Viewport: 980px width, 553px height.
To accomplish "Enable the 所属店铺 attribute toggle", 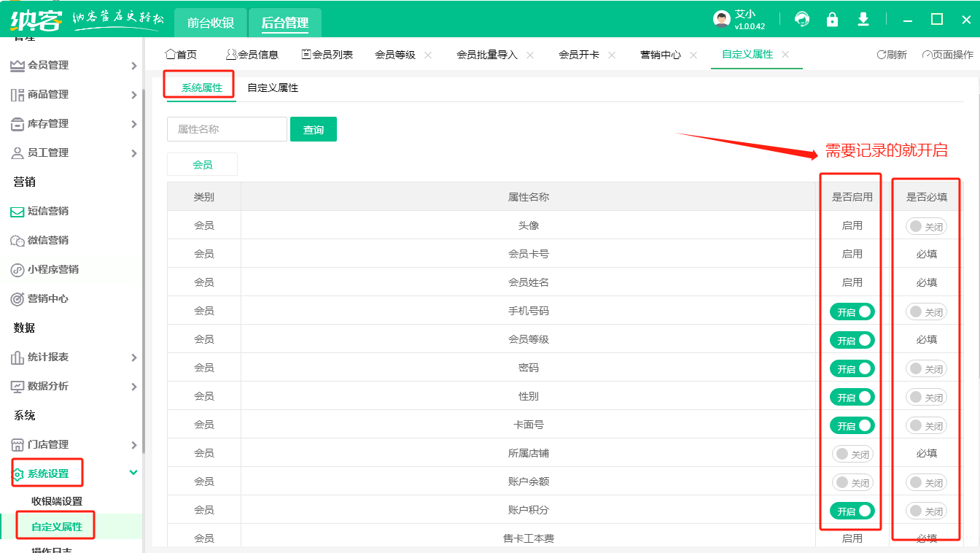I will pos(852,455).
